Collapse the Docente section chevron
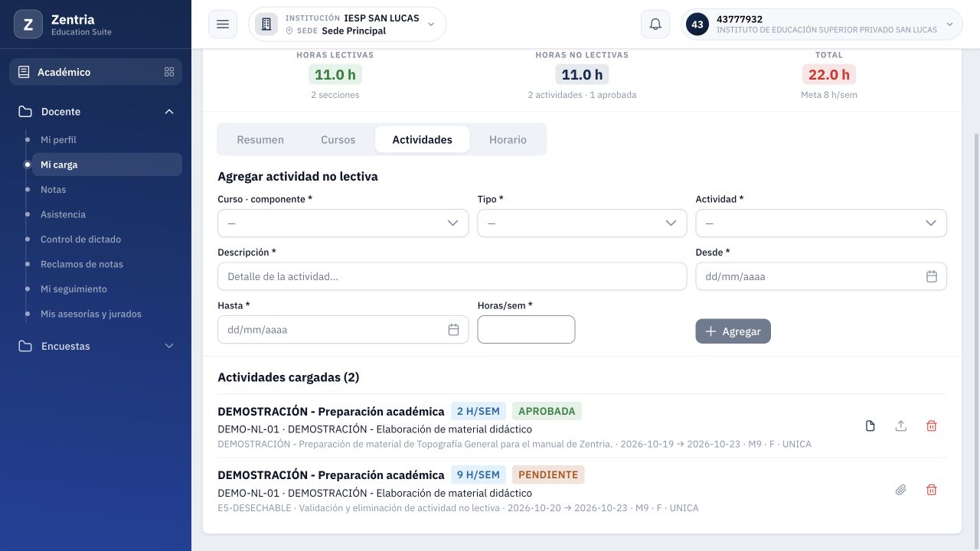The height and width of the screenshot is (551, 980). [169, 112]
